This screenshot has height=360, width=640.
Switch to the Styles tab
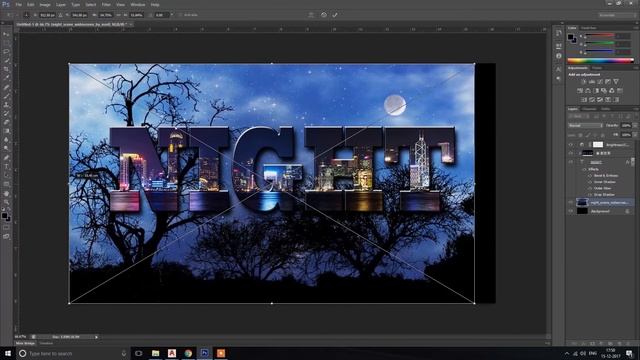click(x=597, y=68)
